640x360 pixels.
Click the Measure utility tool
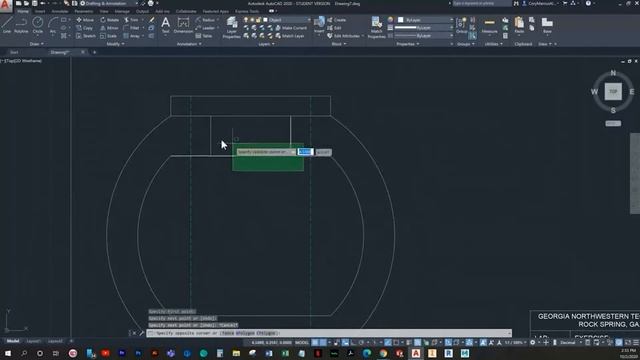click(489, 25)
